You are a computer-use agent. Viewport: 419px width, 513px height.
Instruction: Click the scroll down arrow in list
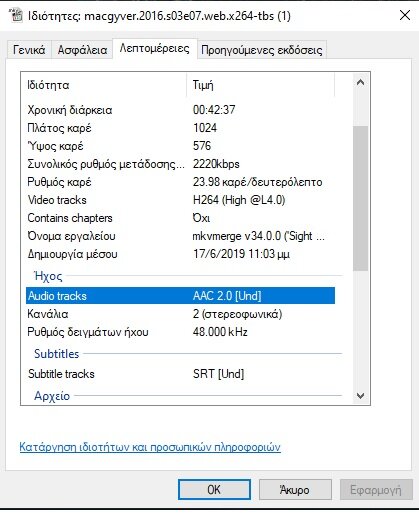point(360,396)
